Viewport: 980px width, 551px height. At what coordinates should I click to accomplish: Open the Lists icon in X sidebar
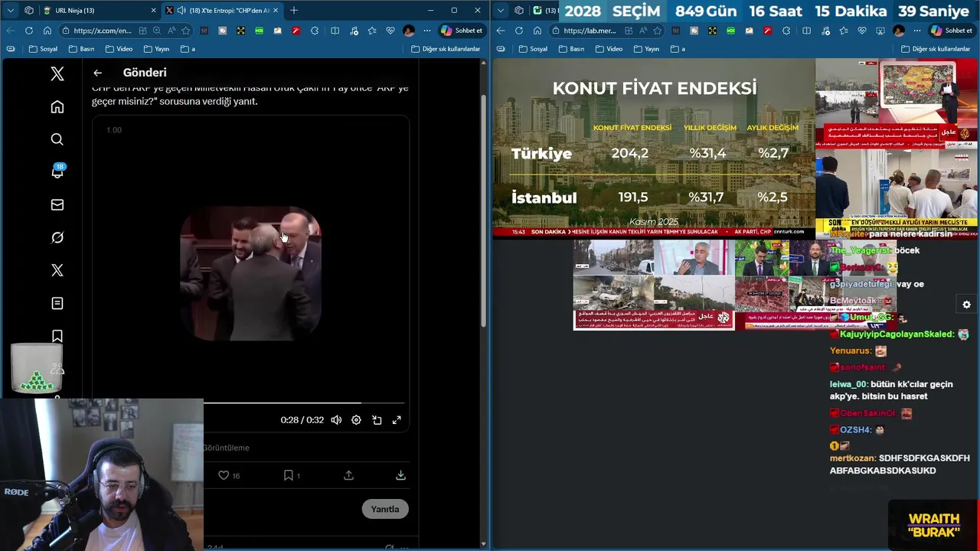pos(57,303)
